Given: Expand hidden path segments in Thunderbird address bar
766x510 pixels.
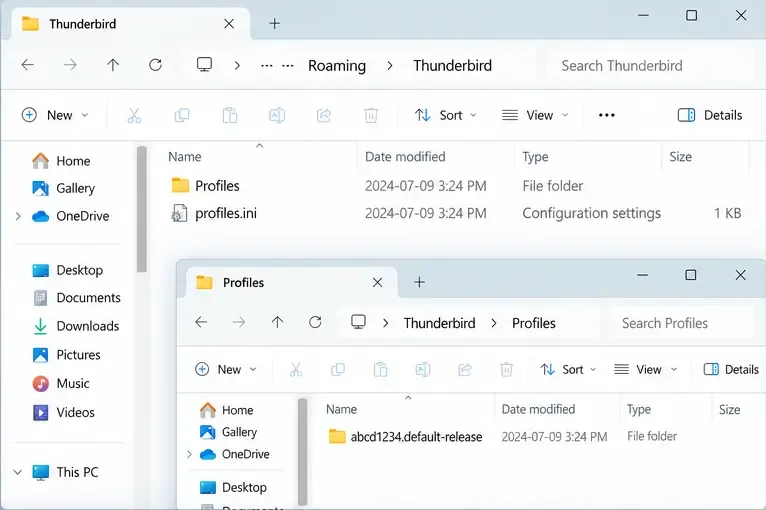Looking at the screenshot, I should (x=277, y=65).
